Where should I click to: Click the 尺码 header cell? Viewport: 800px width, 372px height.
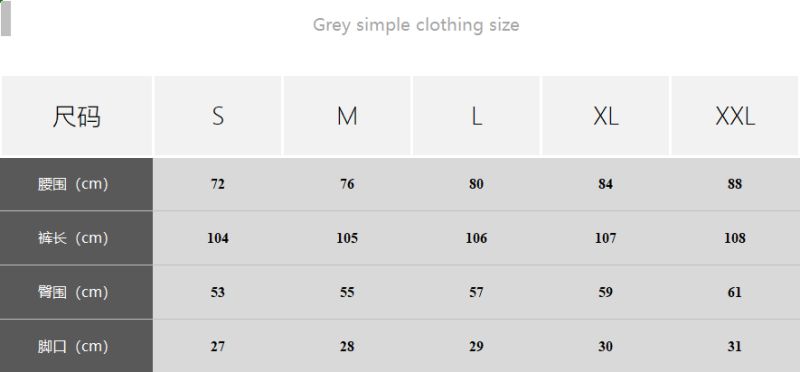[x=77, y=116]
